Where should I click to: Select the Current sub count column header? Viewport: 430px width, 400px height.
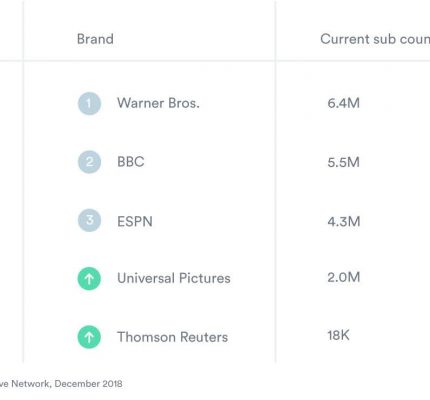375,39
